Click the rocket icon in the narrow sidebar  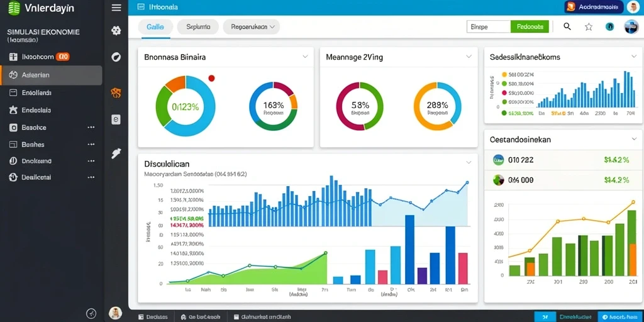(x=116, y=153)
